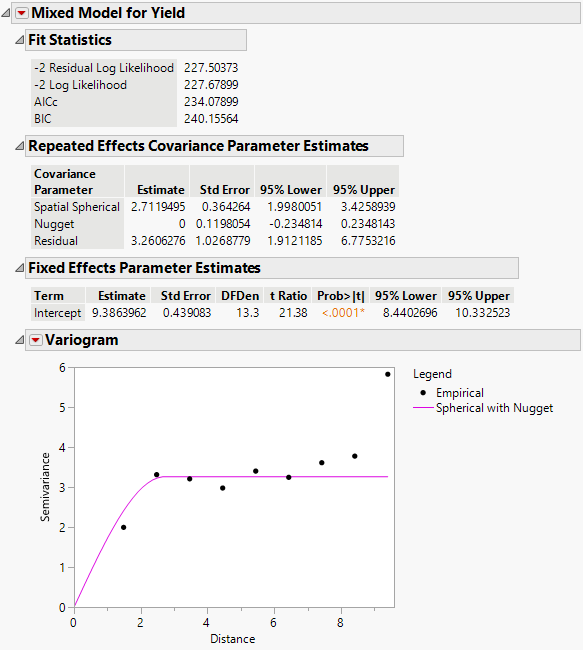583x650 pixels.
Task: Collapse the Variogram section
Action: tap(19, 340)
